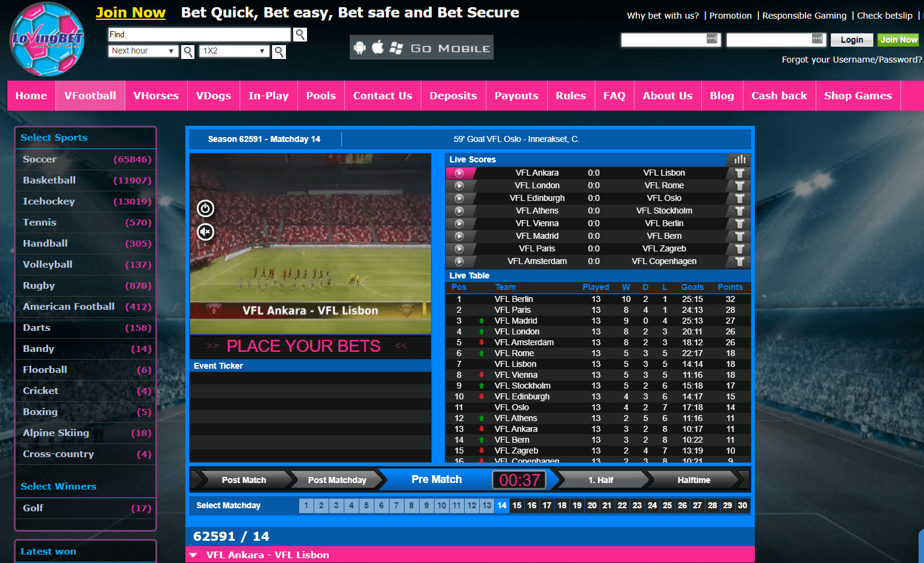Select the Post Matchday phase
Screen dimensions: 924x563
tap(337, 480)
